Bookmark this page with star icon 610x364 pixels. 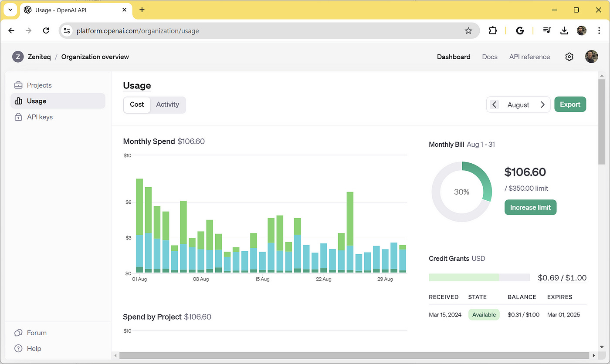pos(468,30)
